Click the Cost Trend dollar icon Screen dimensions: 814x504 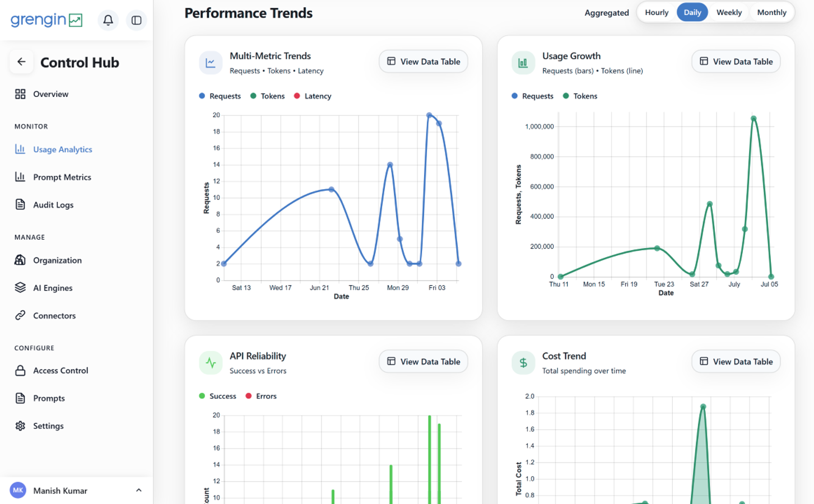[523, 363]
